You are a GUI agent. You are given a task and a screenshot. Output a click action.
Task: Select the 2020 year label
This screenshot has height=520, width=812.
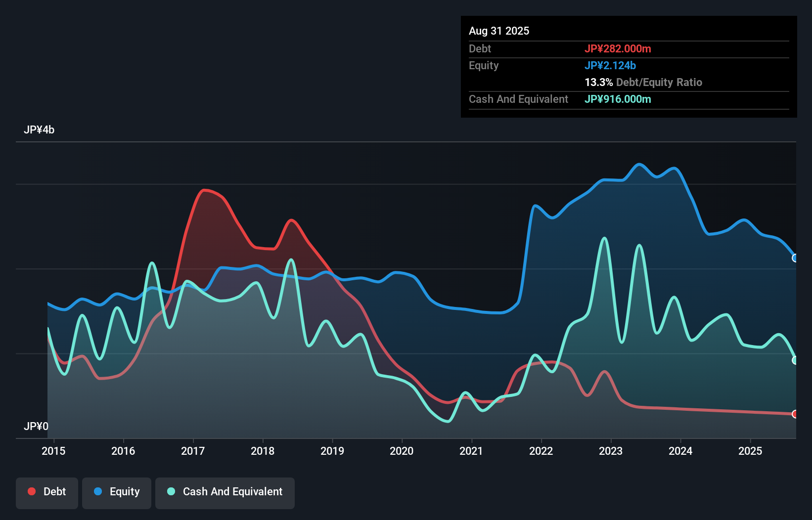402,451
